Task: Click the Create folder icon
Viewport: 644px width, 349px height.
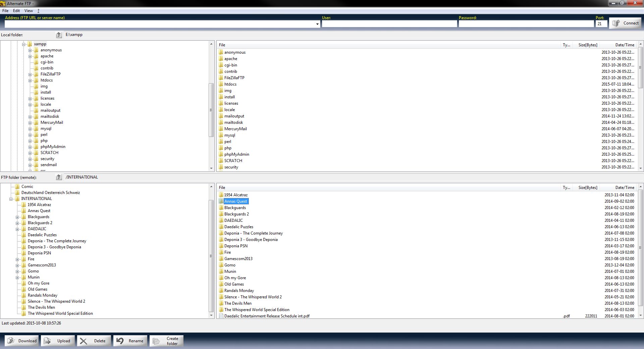Action: coord(156,341)
